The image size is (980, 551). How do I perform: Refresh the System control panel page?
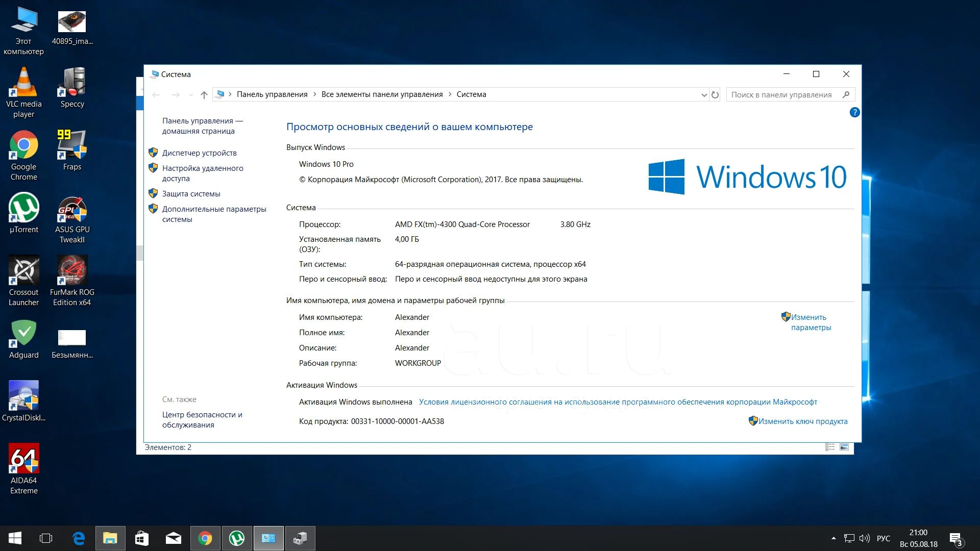[715, 94]
